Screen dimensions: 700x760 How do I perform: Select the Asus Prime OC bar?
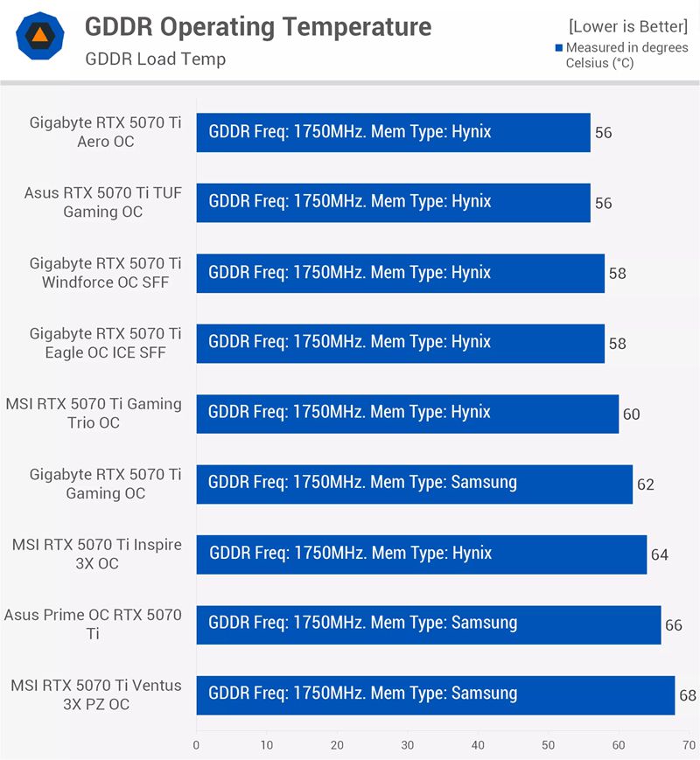point(428,625)
